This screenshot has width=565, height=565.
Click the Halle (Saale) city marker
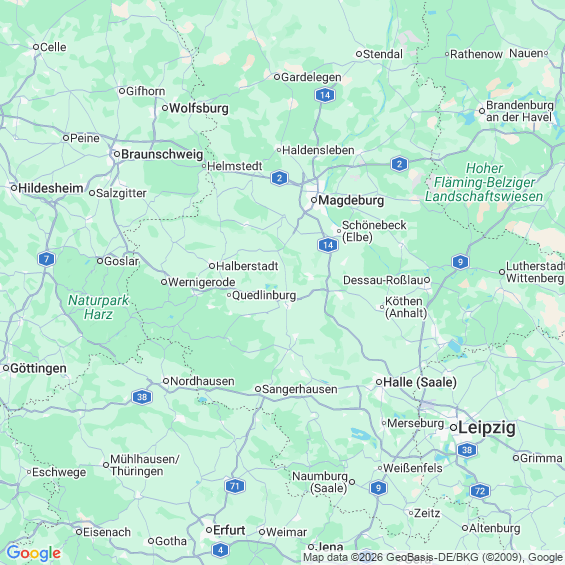point(379,382)
